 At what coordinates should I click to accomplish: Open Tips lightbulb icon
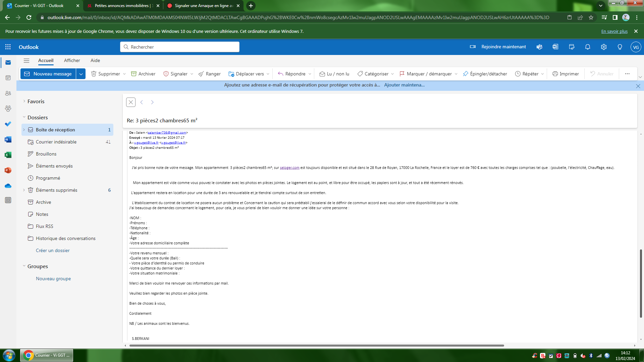(620, 47)
